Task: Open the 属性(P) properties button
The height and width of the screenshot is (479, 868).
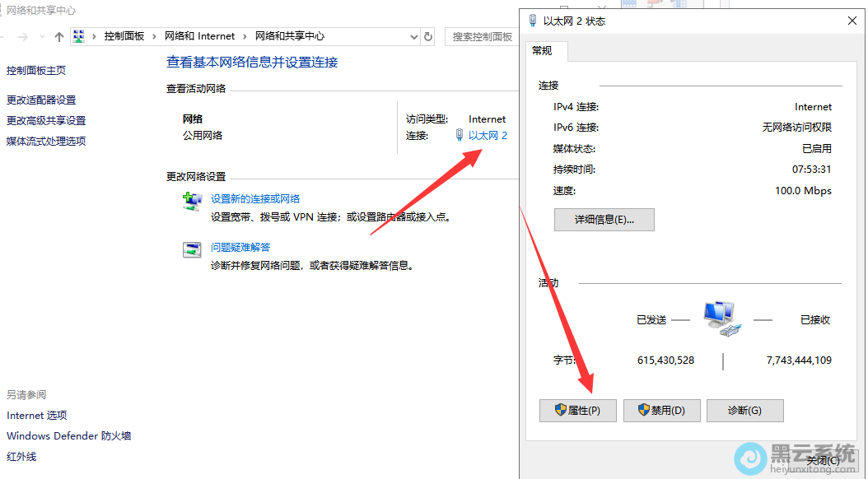Action: point(577,411)
